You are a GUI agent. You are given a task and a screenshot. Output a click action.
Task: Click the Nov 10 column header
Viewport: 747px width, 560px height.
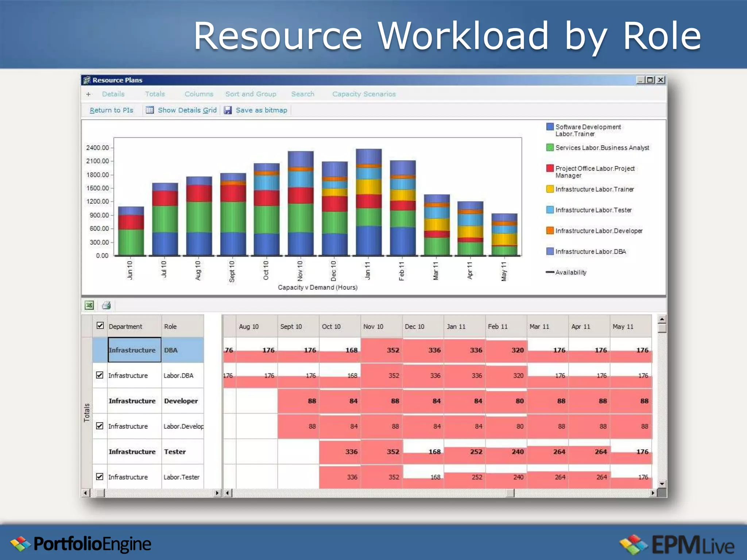[x=381, y=326]
